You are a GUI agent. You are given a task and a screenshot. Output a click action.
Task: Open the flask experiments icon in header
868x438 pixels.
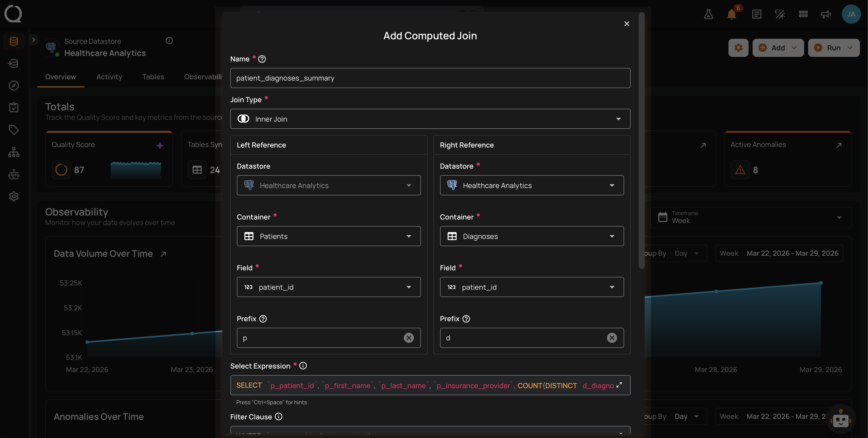click(x=708, y=14)
